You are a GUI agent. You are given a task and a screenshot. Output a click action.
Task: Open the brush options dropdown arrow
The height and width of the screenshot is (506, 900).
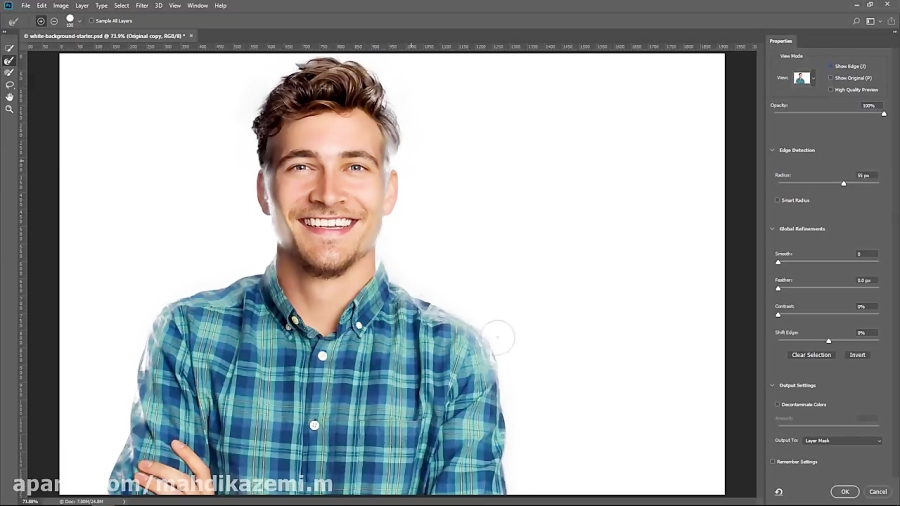(79, 21)
